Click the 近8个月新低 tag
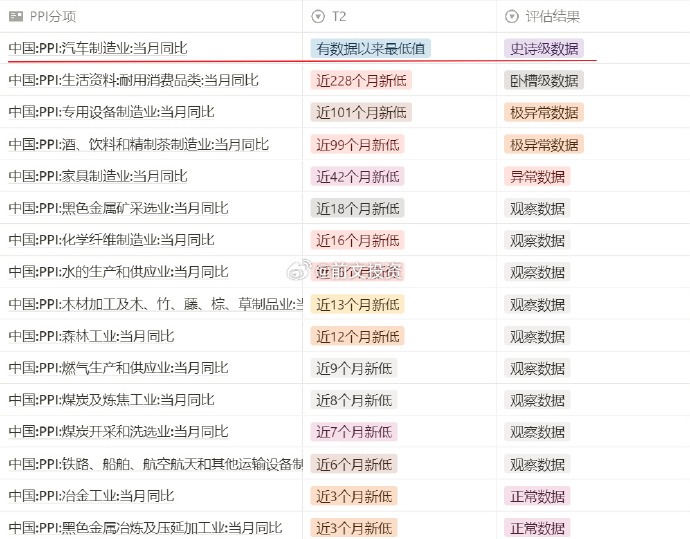The image size is (690, 539). [354, 400]
